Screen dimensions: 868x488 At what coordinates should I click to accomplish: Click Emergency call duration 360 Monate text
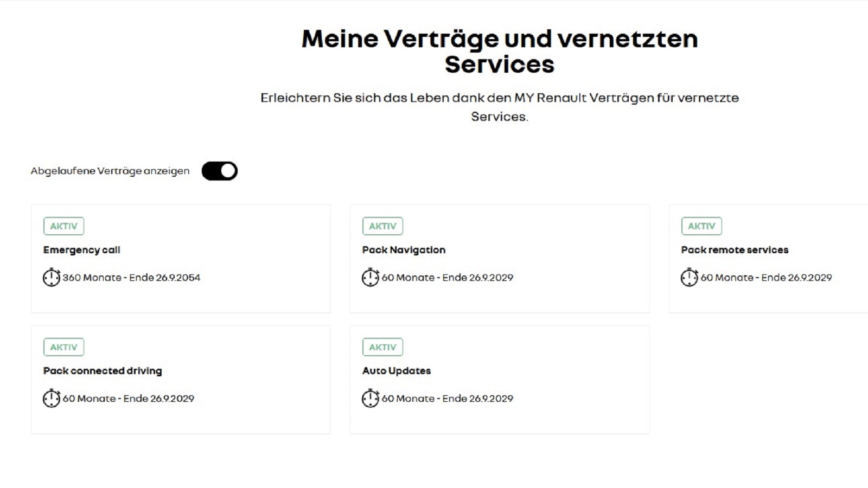pos(131,278)
